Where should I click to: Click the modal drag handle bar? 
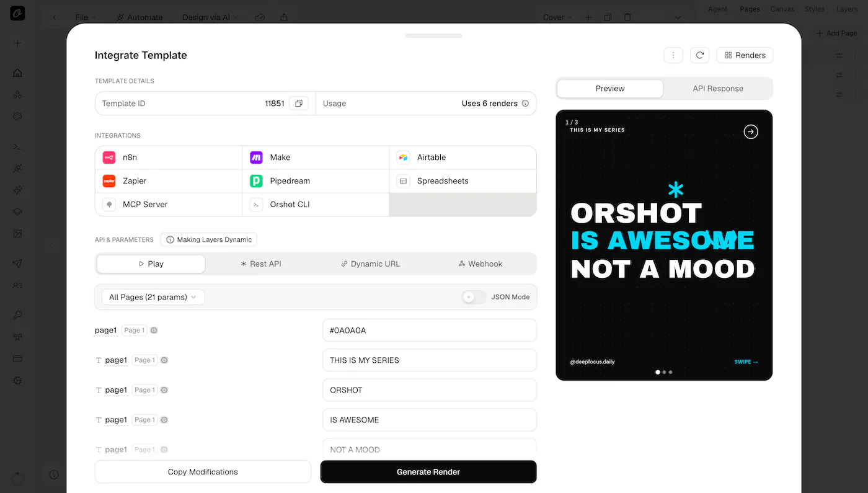pos(434,35)
